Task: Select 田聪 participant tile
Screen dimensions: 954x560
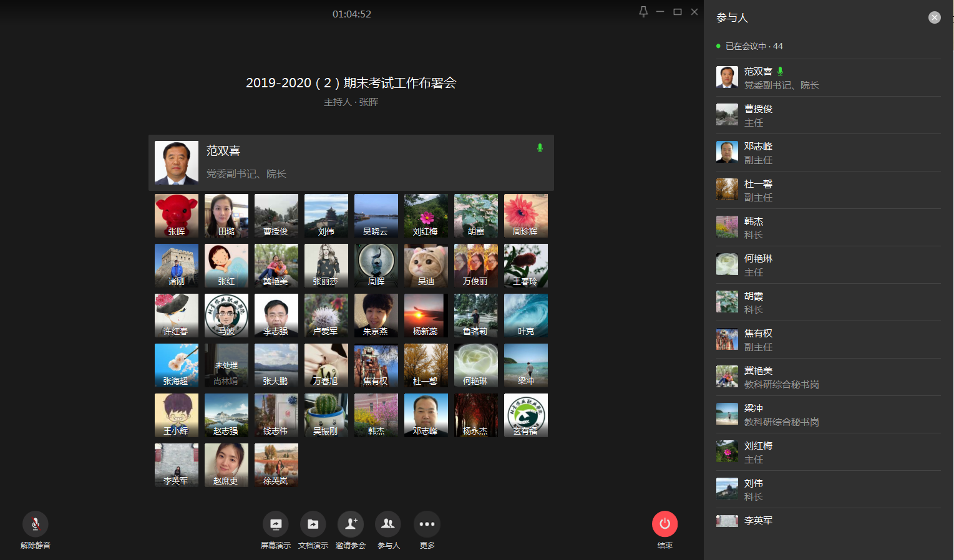Action: tap(226, 216)
